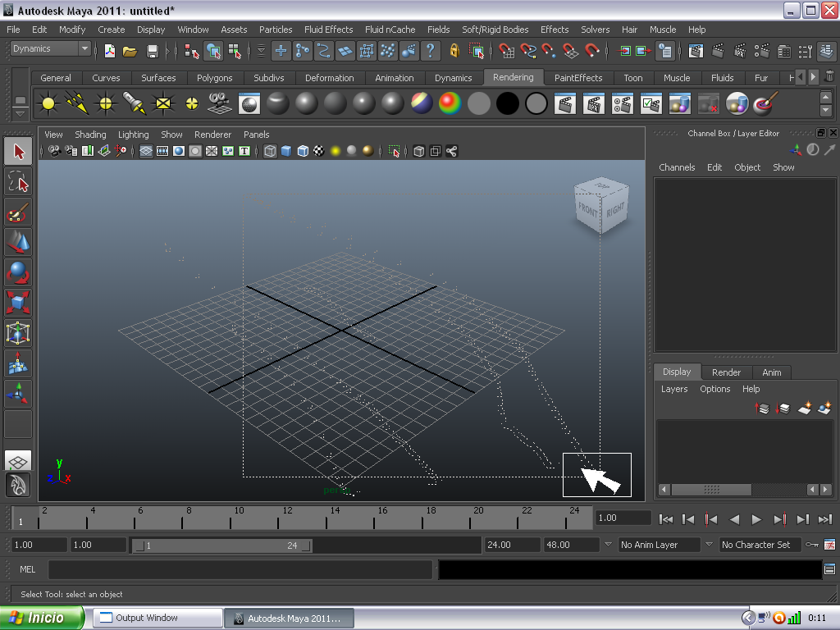Image resolution: width=840 pixels, height=630 pixels.
Task: Click the status line question mark icon
Action: [x=430, y=51]
